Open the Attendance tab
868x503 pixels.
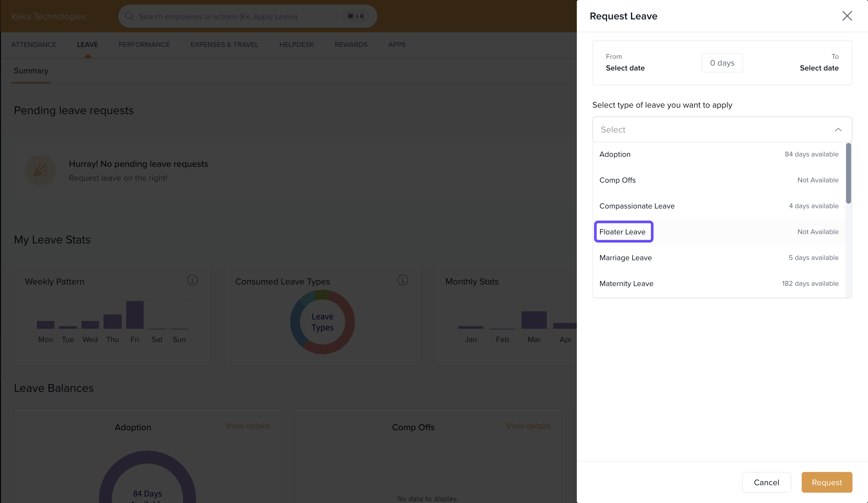[34, 44]
